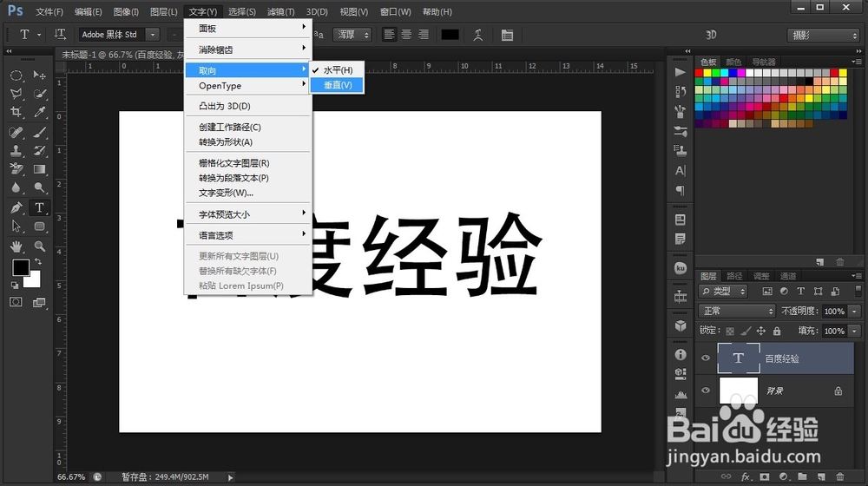Choose 垂直(V) in orientation submenu
The image size is (868, 486).
[337, 85]
